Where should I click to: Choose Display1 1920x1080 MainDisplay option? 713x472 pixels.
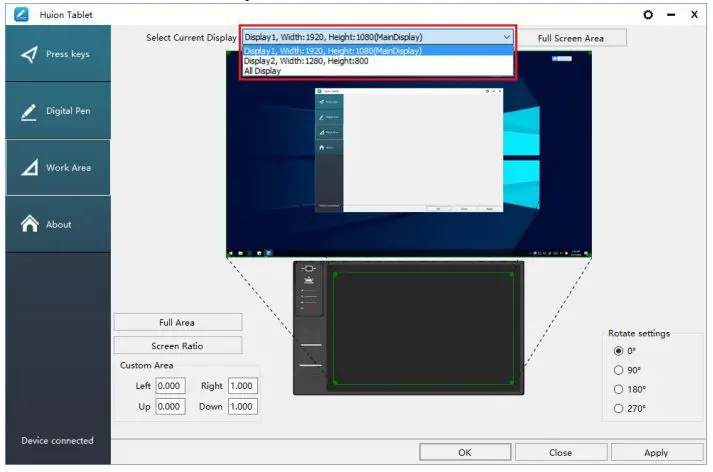tap(378, 50)
